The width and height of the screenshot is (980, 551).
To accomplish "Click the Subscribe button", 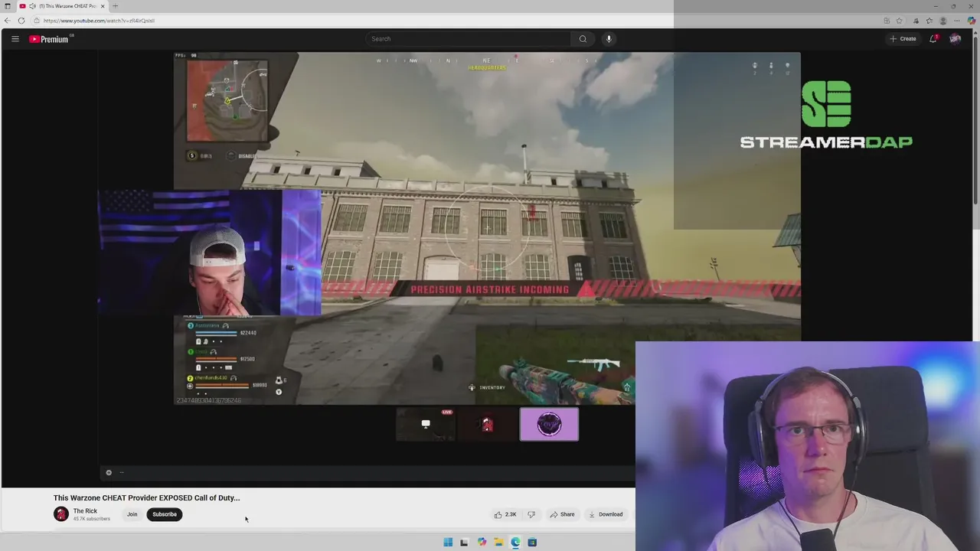I will click(x=165, y=514).
